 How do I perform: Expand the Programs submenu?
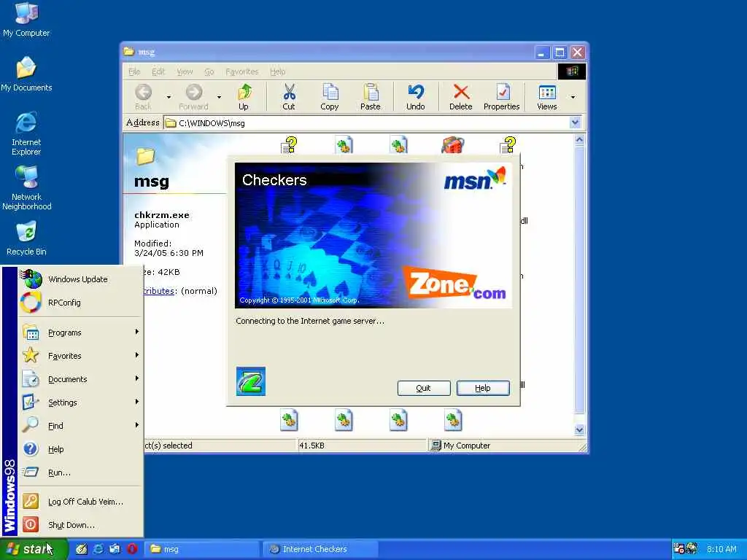coord(81,332)
